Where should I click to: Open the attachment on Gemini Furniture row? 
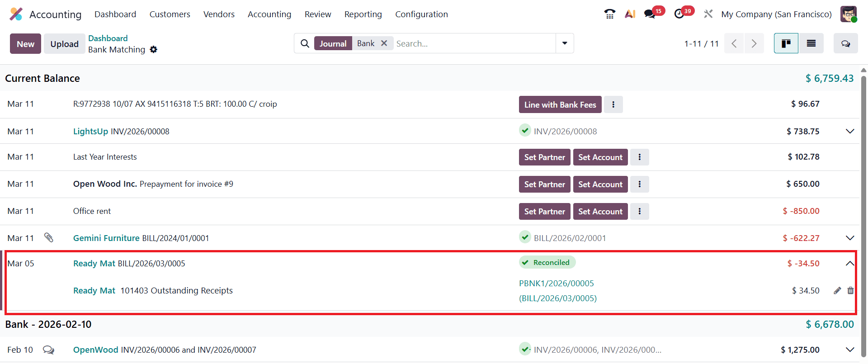tap(49, 237)
